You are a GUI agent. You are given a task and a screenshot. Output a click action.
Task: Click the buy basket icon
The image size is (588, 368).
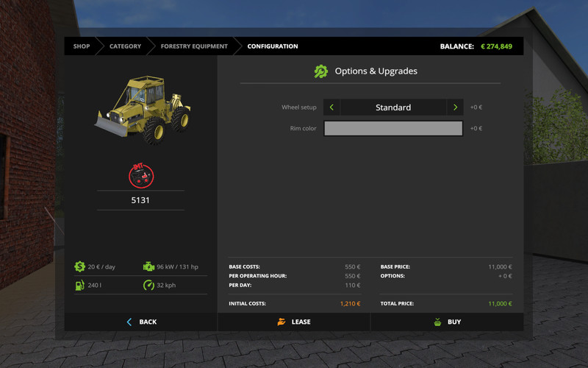pos(437,322)
